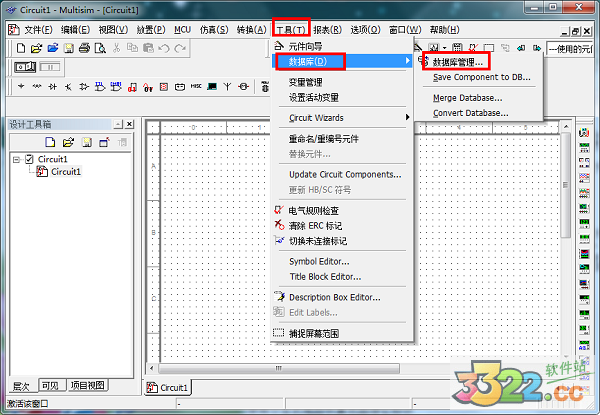The image size is (600, 415).
Task: Click the vertical scrollbar up arrow
Action: (566, 126)
